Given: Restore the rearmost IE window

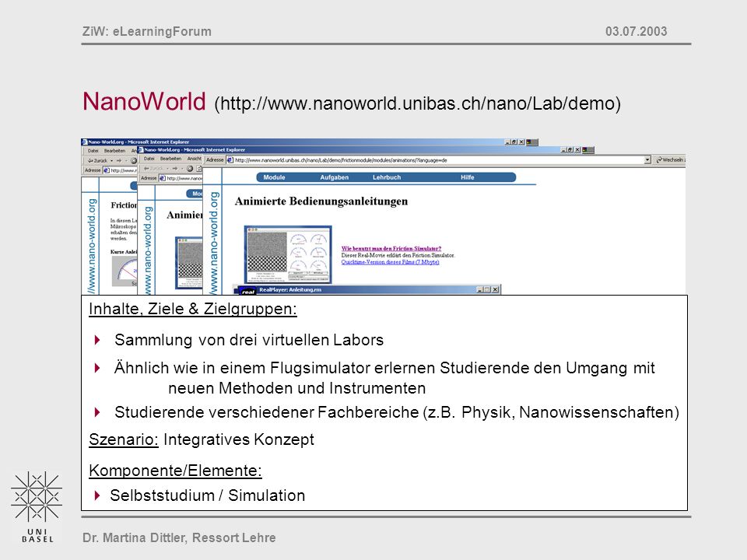Looking at the screenshot, I should tap(514, 142).
